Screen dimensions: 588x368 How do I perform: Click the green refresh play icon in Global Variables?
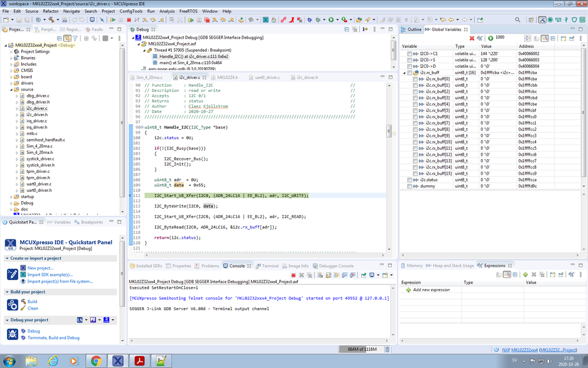coord(491,38)
